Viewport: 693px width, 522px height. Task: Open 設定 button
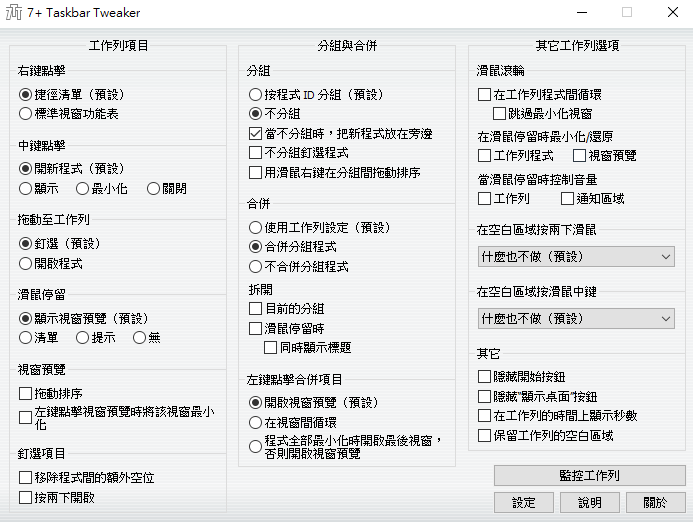524,503
